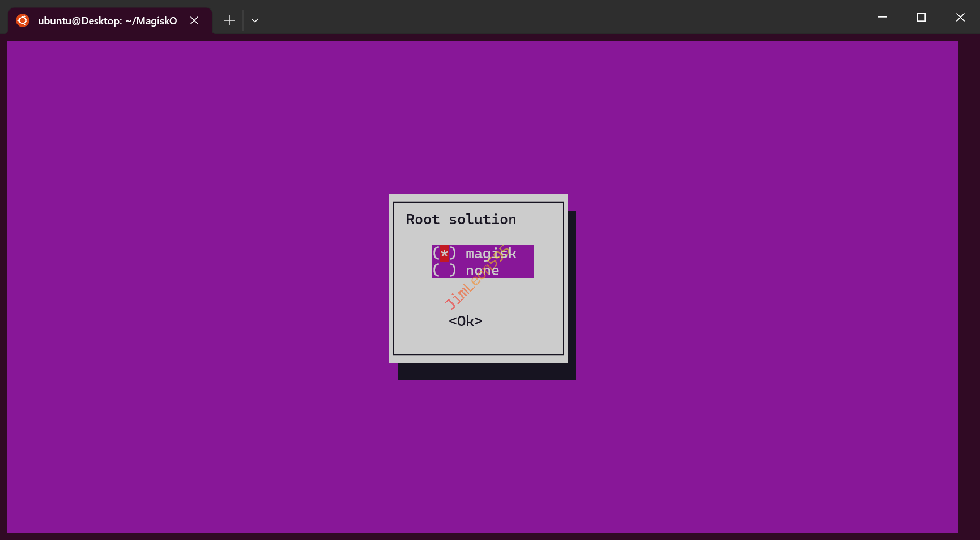Maximize the terminal window

tap(921, 17)
